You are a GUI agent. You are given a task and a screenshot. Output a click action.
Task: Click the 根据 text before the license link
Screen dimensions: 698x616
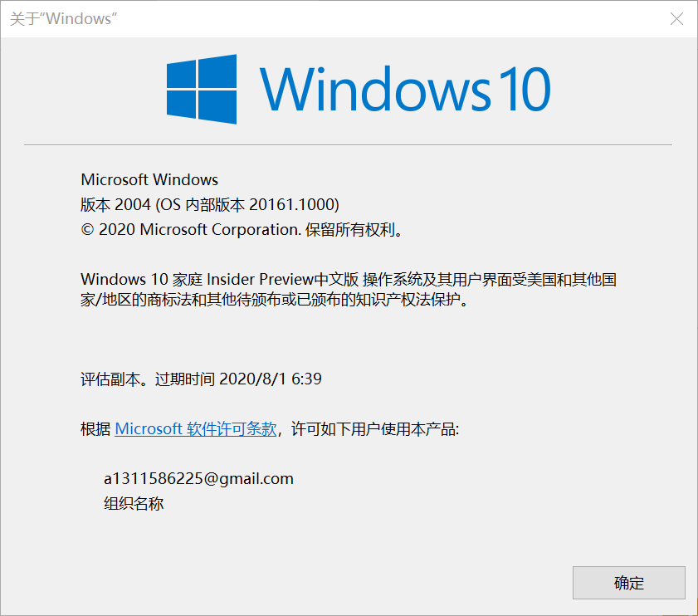coord(95,429)
